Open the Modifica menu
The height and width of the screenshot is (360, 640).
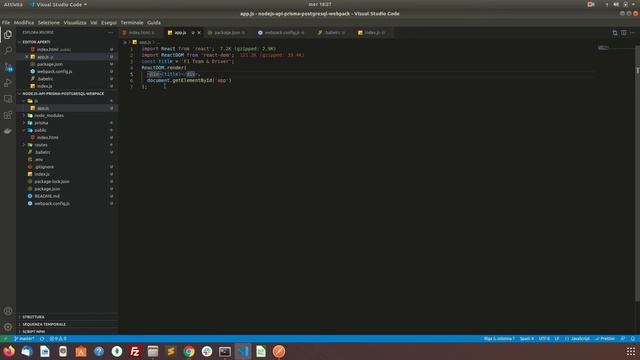click(24, 22)
